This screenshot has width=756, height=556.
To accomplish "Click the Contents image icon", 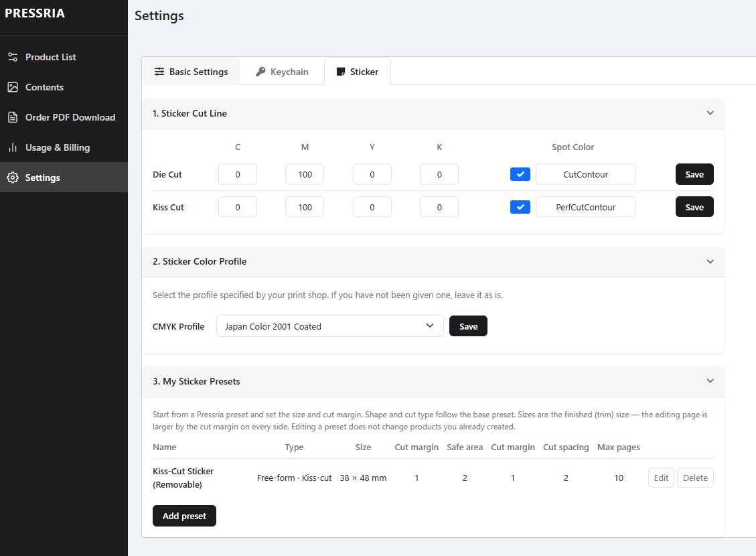I will click(x=13, y=87).
